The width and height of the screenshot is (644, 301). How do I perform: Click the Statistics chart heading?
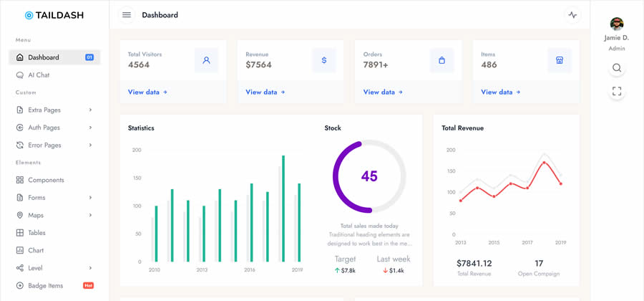coord(141,128)
